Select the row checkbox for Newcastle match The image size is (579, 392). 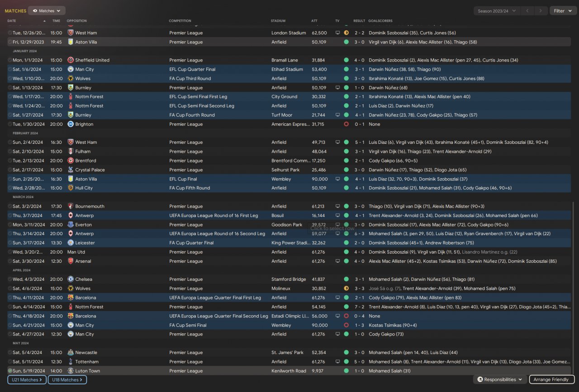click(x=10, y=353)
